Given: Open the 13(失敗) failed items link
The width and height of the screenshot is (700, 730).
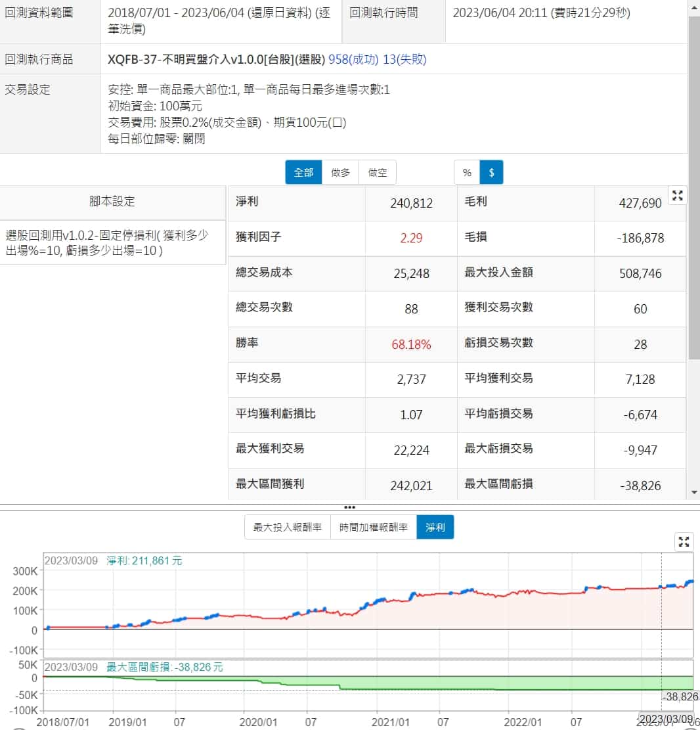Looking at the screenshot, I should coord(405,60).
